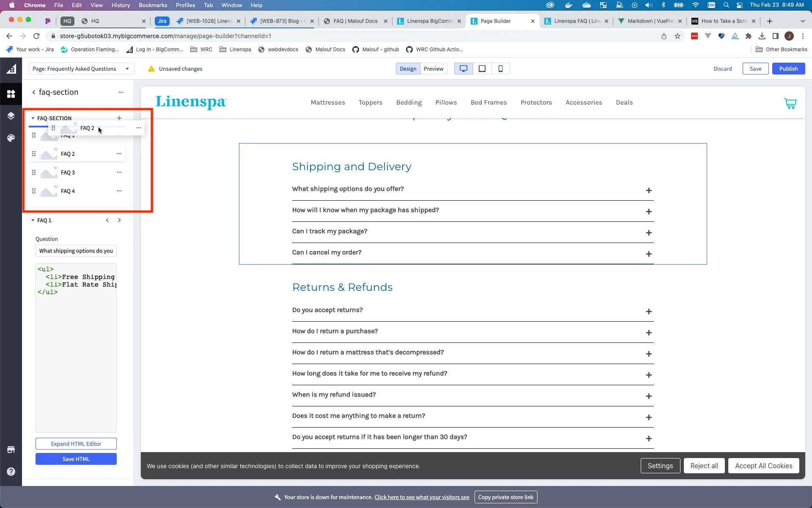This screenshot has width=812, height=508.
Task: Click the add widget plus icon in FAQ-SECTION
Action: click(x=119, y=118)
